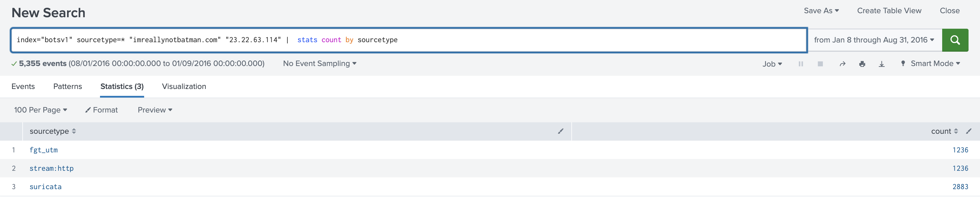Print the search results
The width and height of the screenshot is (980, 221).
[x=862, y=64]
